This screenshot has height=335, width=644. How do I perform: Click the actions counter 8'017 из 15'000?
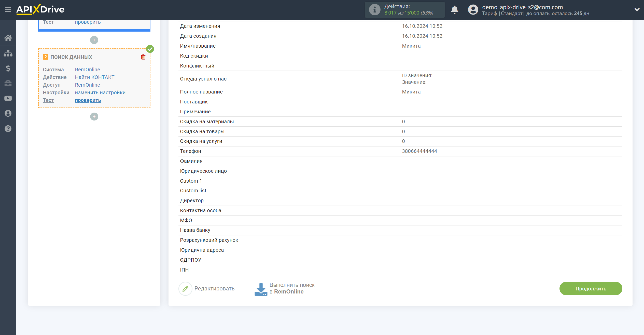pyautogui.click(x=409, y=13)
